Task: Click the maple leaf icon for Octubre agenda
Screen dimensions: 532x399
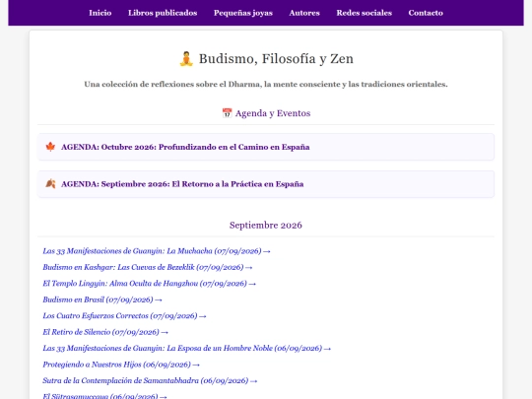Action: 50,147
